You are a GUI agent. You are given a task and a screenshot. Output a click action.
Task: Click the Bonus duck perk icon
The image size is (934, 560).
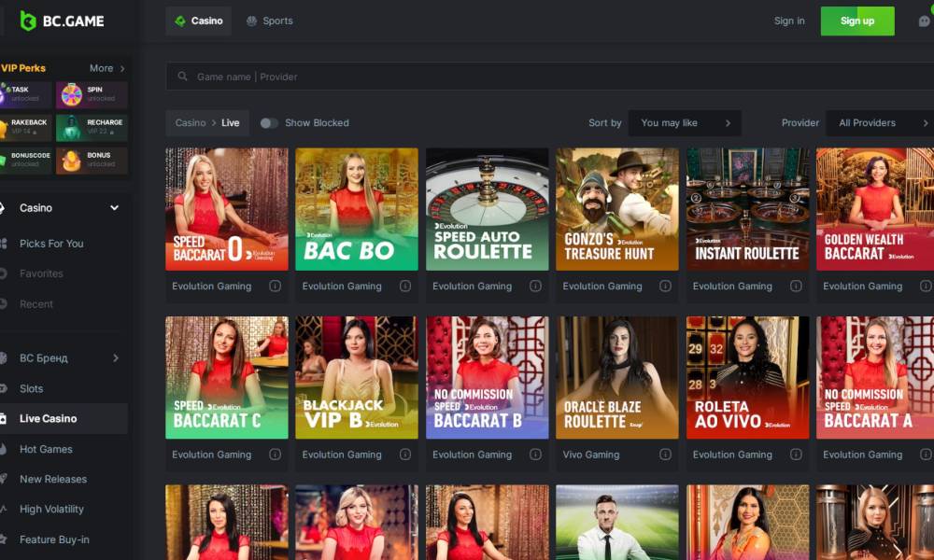[72, 161]
